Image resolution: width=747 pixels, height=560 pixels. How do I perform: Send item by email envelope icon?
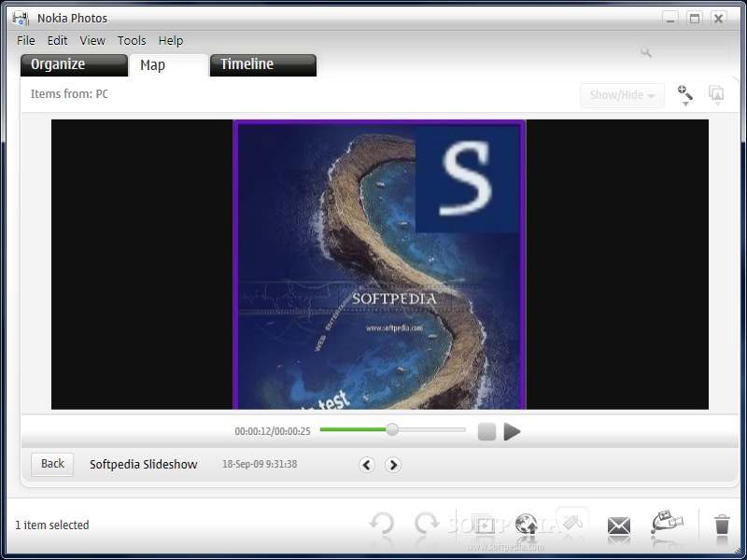[x=619, y=525]
